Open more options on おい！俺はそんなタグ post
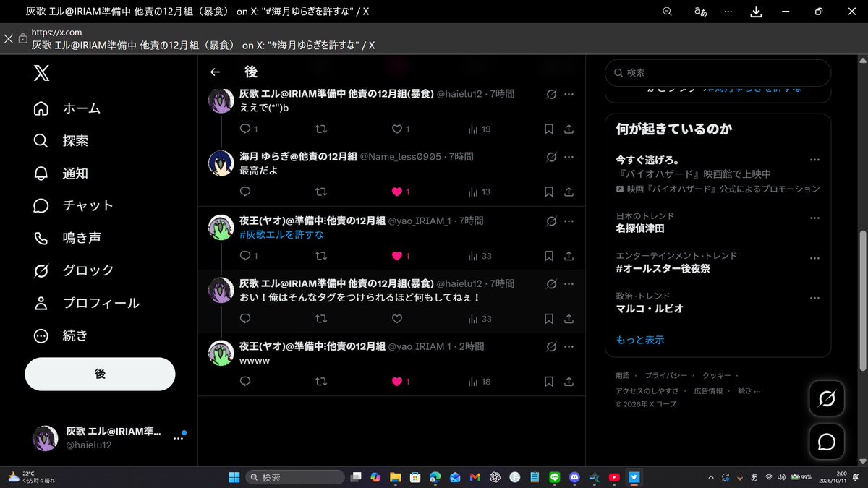 [569, 283]
